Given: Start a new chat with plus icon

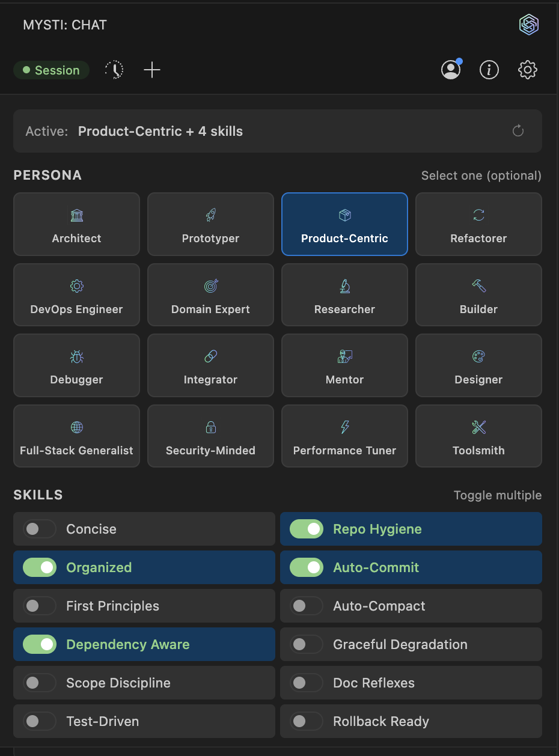Looking at the screenshot, I should click(x=152, y=70).
